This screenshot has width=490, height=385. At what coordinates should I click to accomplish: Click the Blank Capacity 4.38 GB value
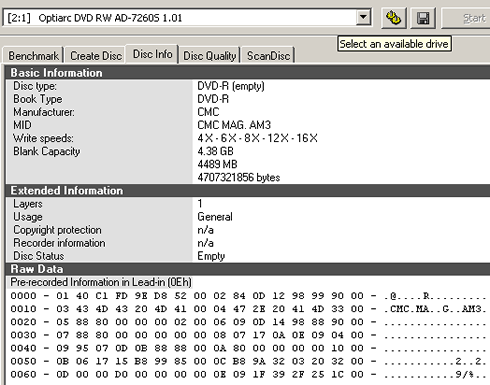point(215,151)
